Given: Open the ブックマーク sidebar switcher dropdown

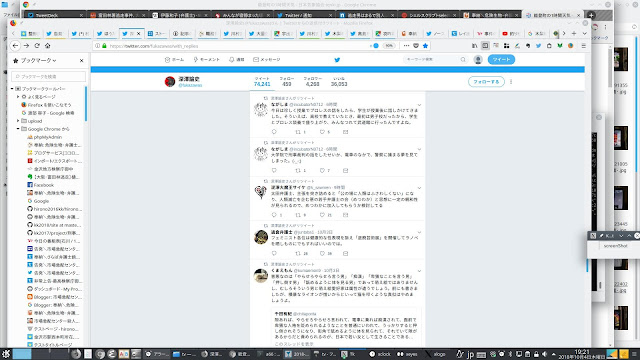Looking at the screenshot, I should tap(38, 60).
